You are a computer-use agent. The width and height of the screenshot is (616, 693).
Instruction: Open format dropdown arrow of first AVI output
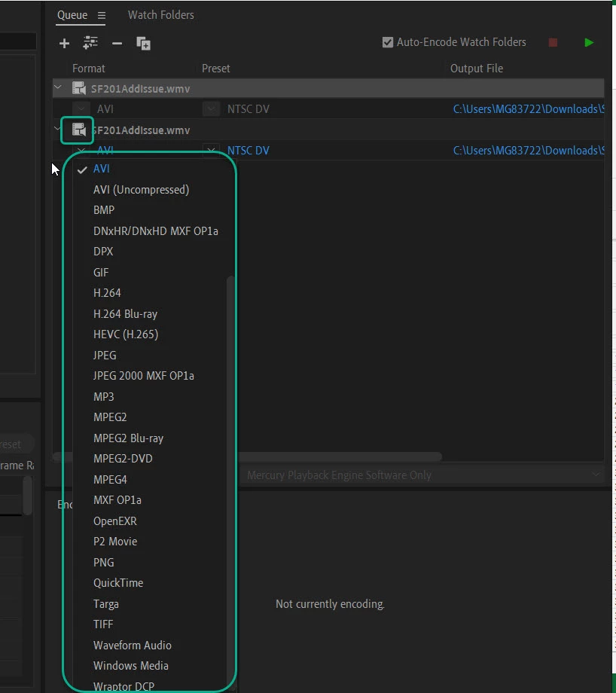click(81, 108)
